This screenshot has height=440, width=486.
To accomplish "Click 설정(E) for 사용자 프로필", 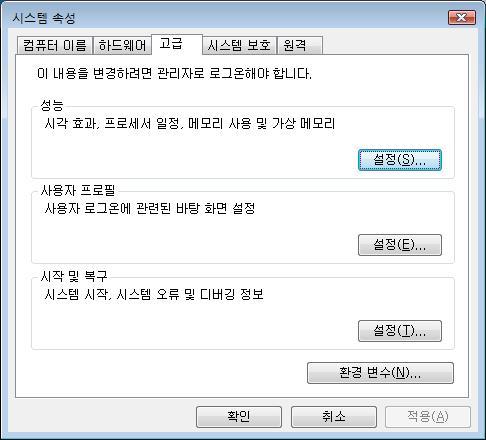I will (400, 245).
